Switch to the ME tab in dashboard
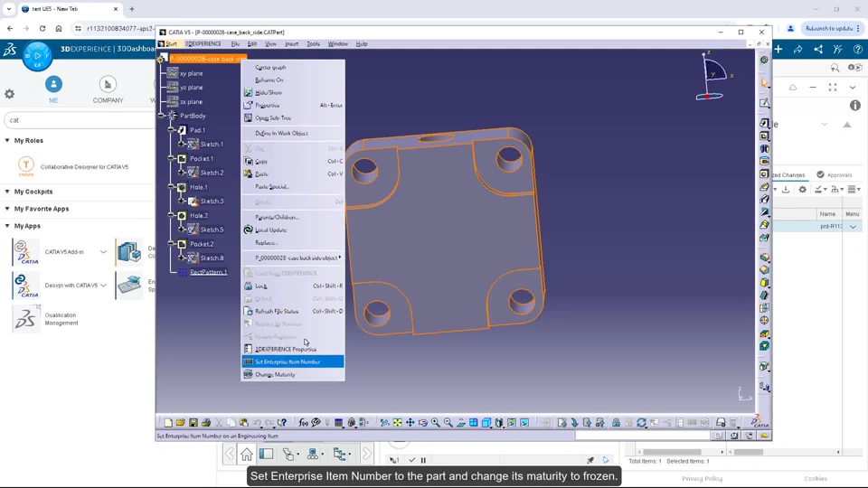Image resolution: width=868 pixels, height=488 pixels. pos(53,89)
